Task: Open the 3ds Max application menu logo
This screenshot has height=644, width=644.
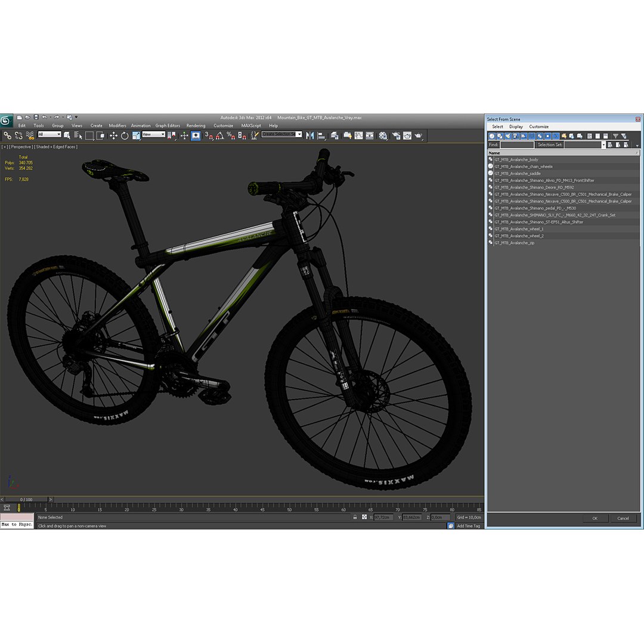Action: pos(6,120)
